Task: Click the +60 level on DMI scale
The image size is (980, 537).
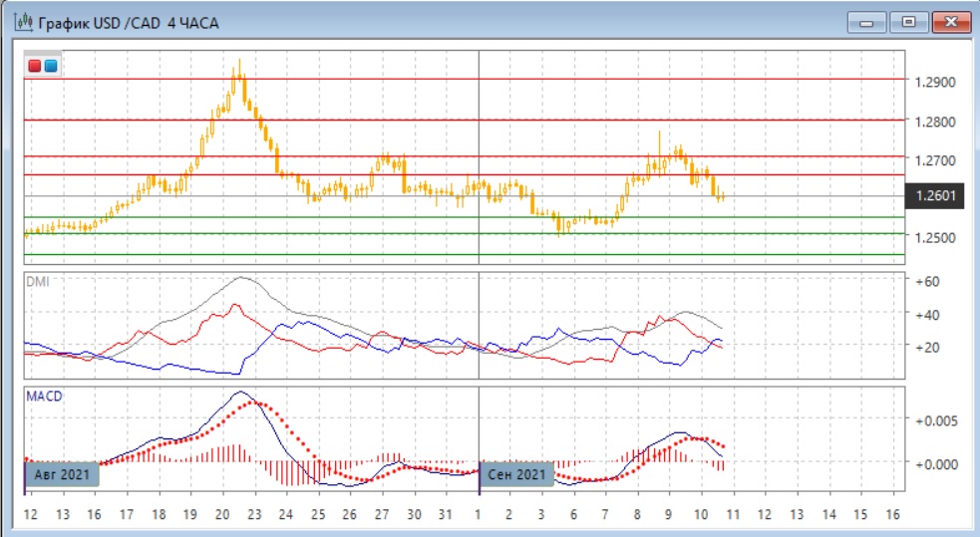Action: (x=928, y=282)
